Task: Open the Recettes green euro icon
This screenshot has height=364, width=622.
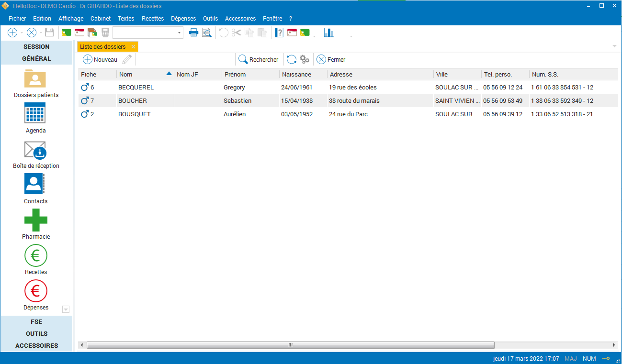Action: tap(36, 256)
